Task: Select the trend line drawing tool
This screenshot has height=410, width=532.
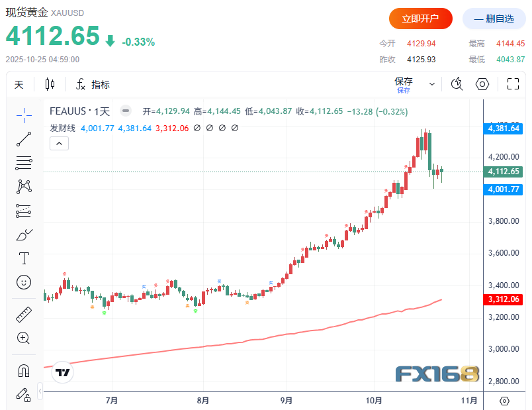Action: tap(24, 139)
